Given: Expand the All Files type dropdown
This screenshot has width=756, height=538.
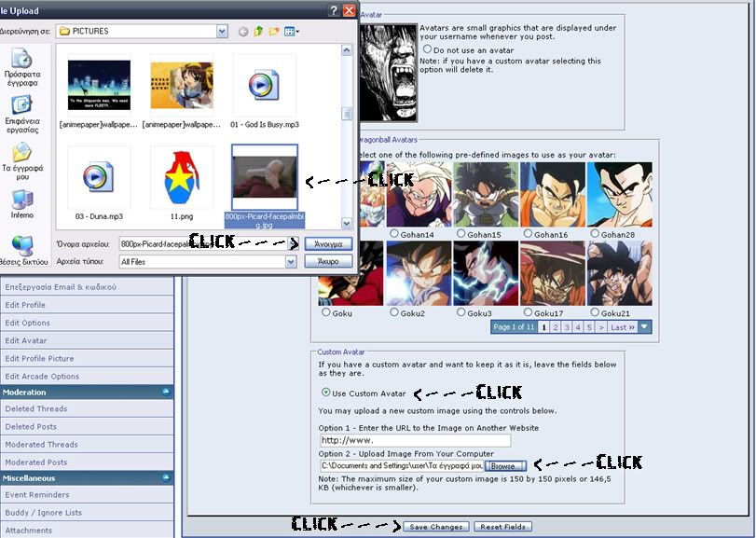Looking at the screenshot, I should (x=291, y=262).
